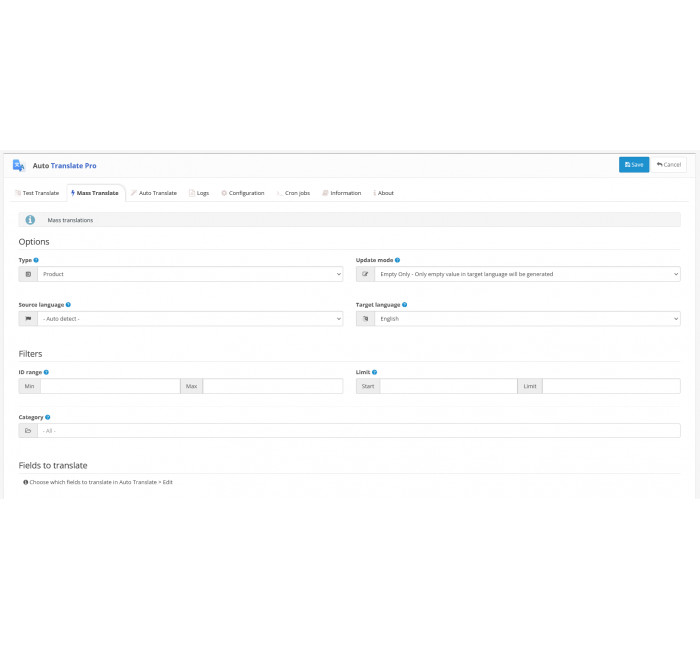Screen dimensions: 700x650
Task: Click the info icon before Choose which fields
Action: (25, 482)
